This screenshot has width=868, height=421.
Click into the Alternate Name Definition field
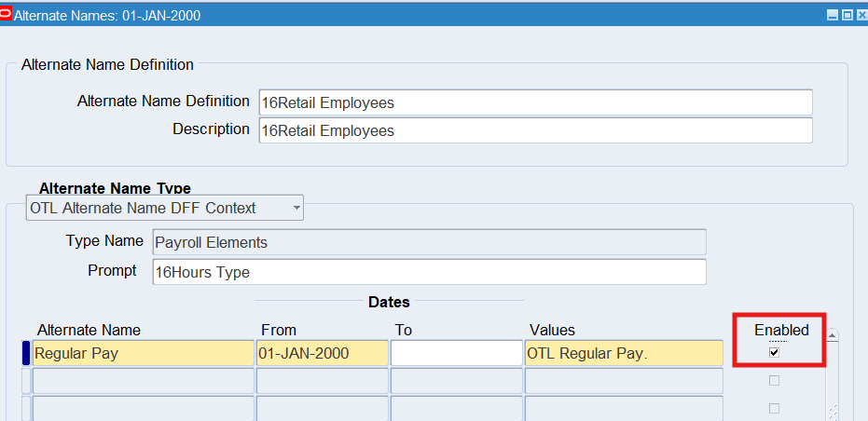(535, 102)
